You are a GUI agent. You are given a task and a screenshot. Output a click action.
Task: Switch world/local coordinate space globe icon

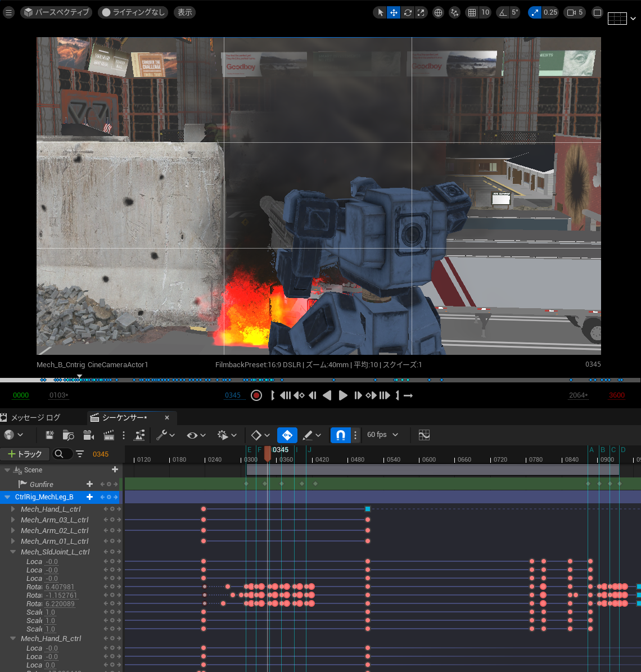click(438, 12)
